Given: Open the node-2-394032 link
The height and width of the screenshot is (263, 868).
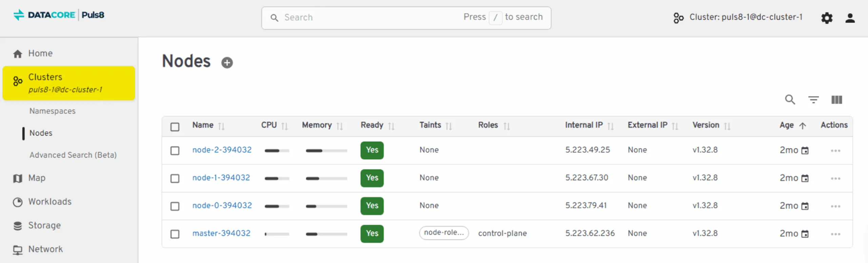Looking at the screenshot, I should pyautogui.click(x=222, y=150).
